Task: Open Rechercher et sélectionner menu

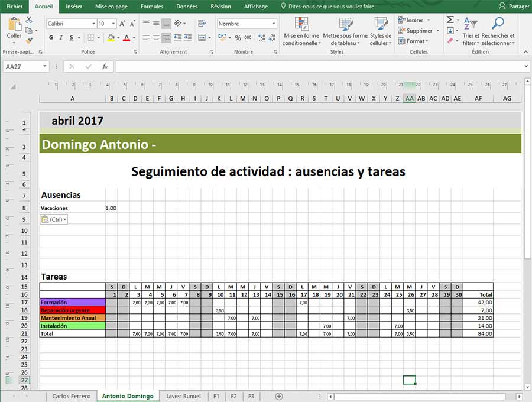Action: 498,31
